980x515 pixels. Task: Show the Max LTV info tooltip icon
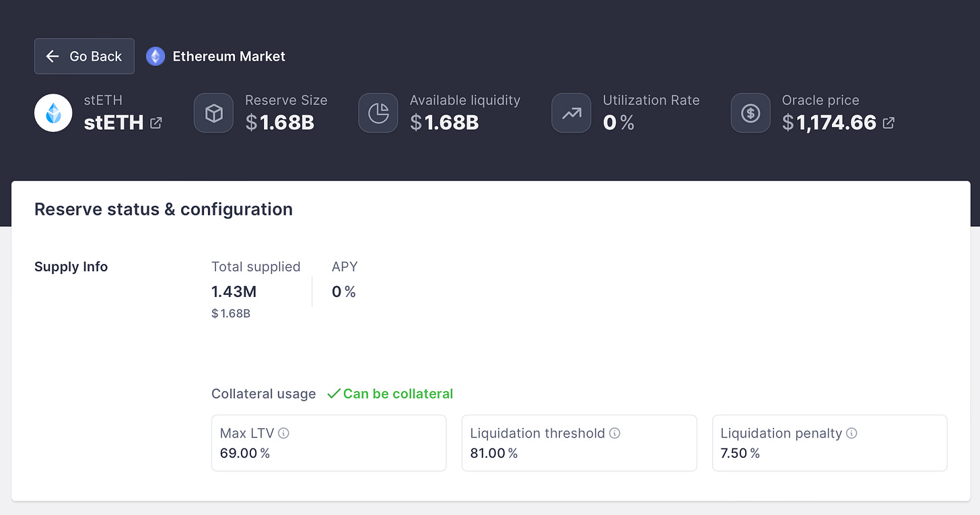(x=283, y=433)
